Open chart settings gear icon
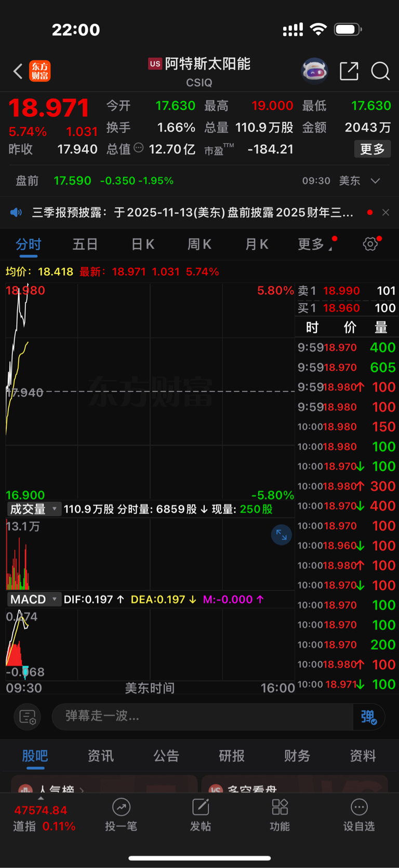 [x=370, y=243]
